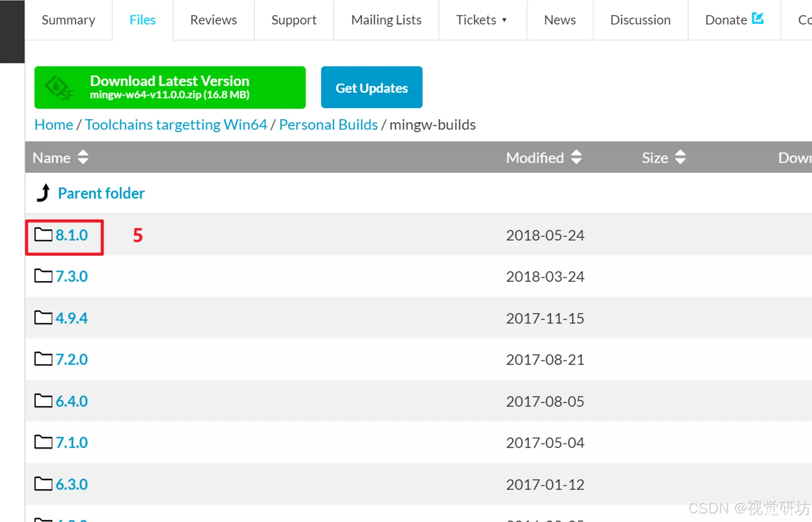The width and height of the screenshot is (812, 522).
Task: Open the 7.3.0 folder link
Action: [72, 276]
